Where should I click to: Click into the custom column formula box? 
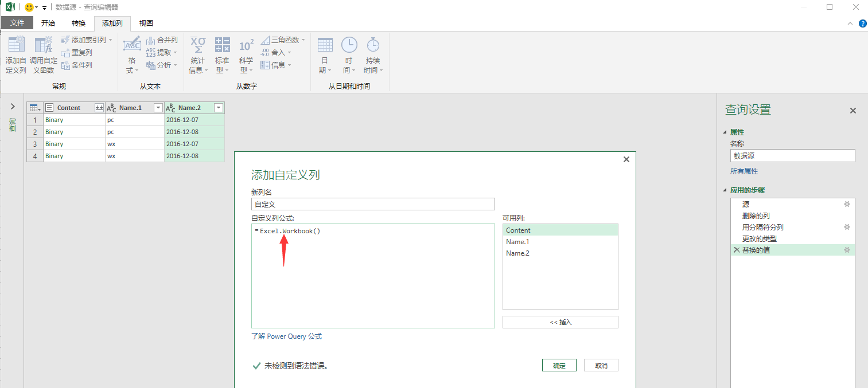coord(373,276)
